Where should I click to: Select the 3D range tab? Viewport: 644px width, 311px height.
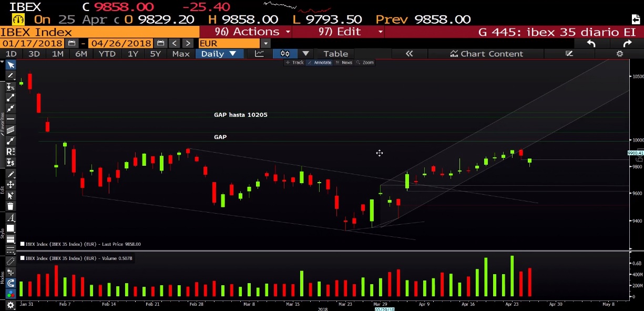34,54
